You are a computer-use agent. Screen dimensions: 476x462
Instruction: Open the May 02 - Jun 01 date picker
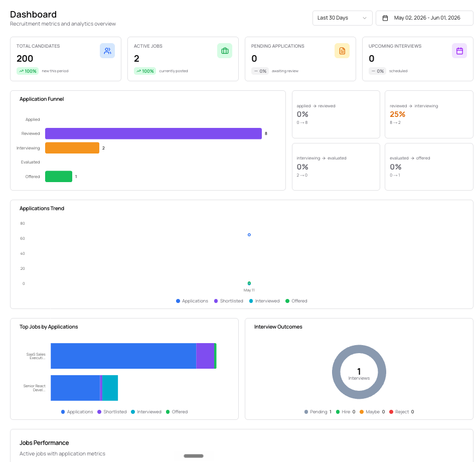(x=424, y=18)
